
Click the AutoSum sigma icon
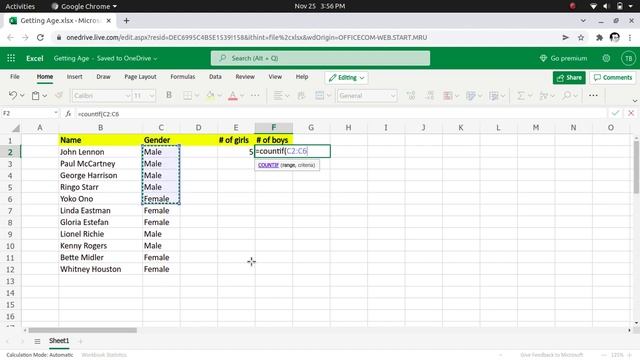click(x=520, y=96)
